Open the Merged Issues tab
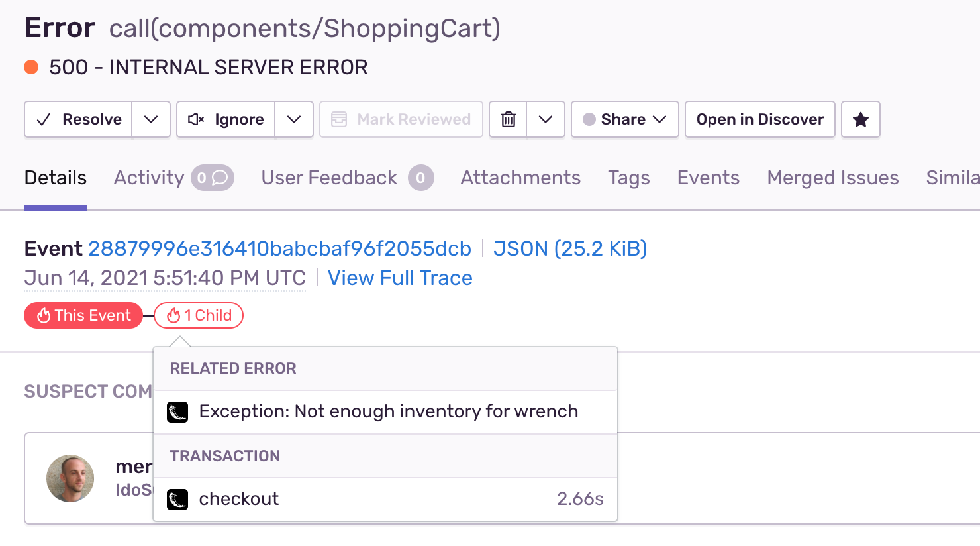Screen dimensions: 980x546 832,178
